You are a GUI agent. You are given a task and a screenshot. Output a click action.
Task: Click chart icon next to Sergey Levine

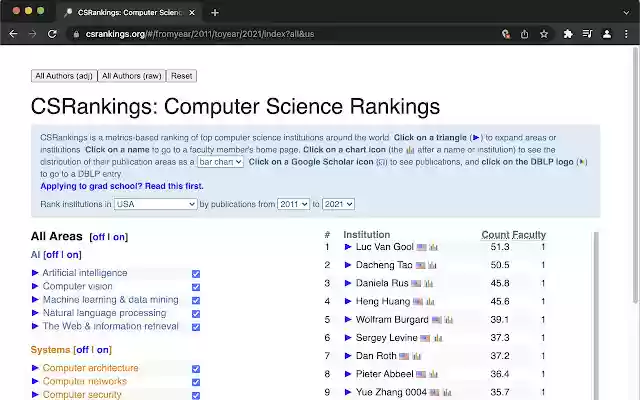pos(438,338)
